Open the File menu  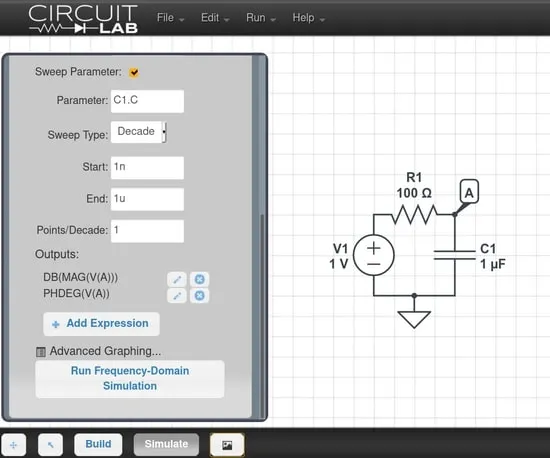coord(170,18)
